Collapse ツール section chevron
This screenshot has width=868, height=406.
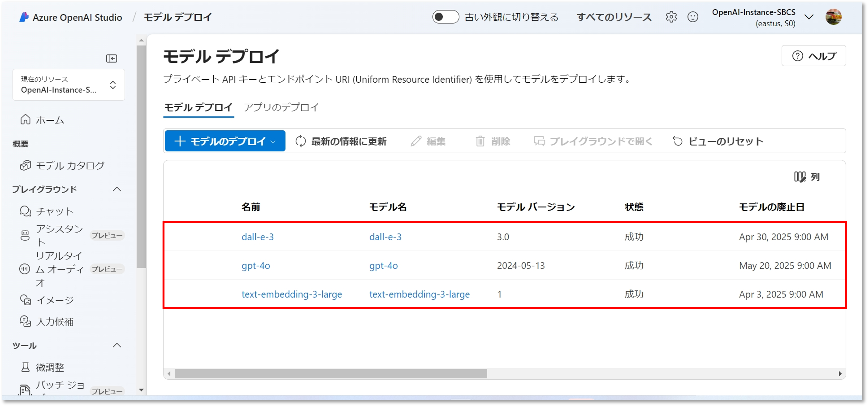click(x=117, y=345)
